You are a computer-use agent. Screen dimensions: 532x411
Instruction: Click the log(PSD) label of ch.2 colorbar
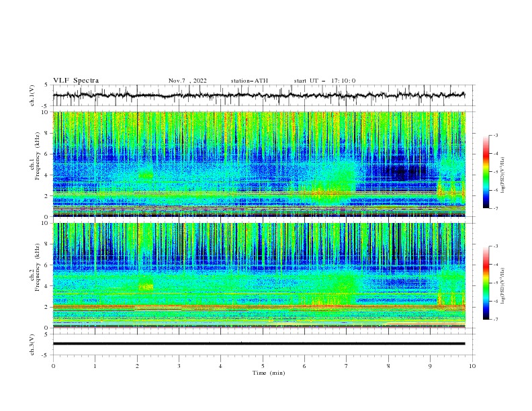tap(503, 285)
